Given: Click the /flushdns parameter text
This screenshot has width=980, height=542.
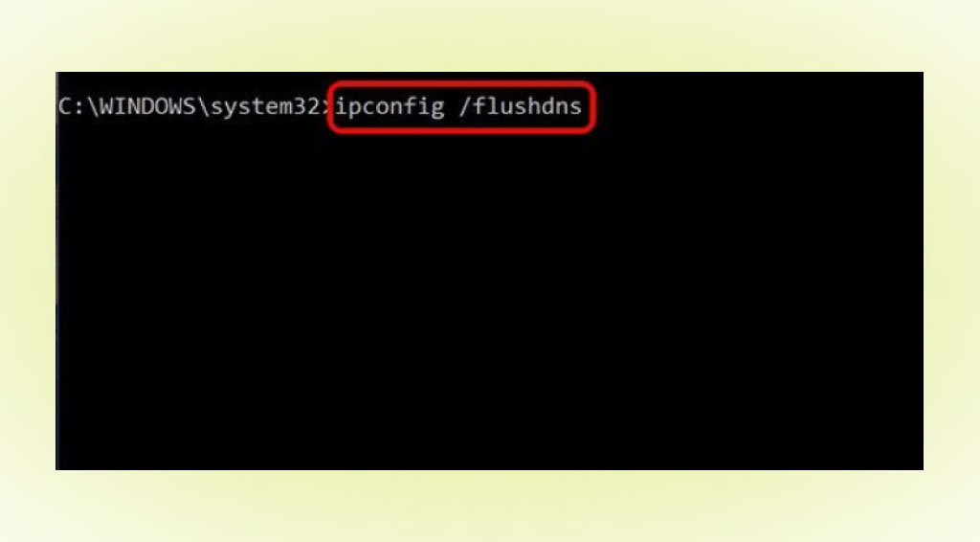Looking at the screenshot, I should coord(520,106).
